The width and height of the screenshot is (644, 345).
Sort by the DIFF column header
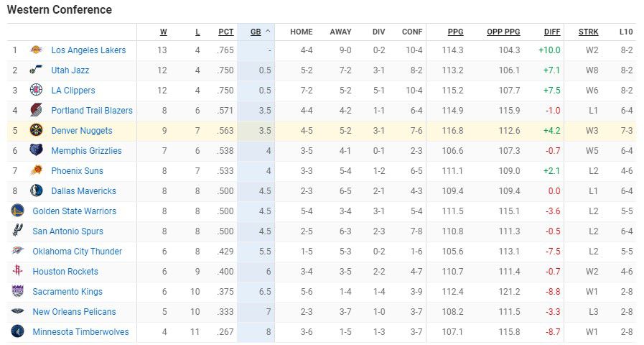pyautogui.click(x=552, y=32)
